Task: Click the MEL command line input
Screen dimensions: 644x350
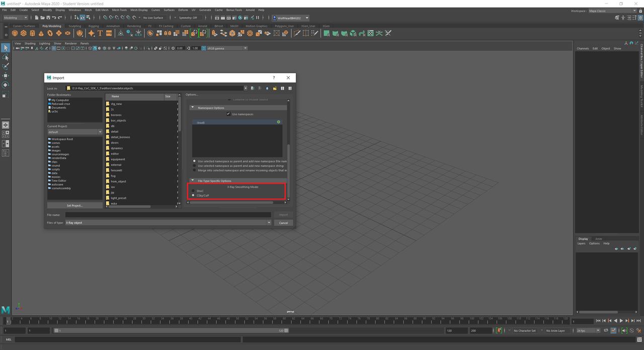Action: 127,340
